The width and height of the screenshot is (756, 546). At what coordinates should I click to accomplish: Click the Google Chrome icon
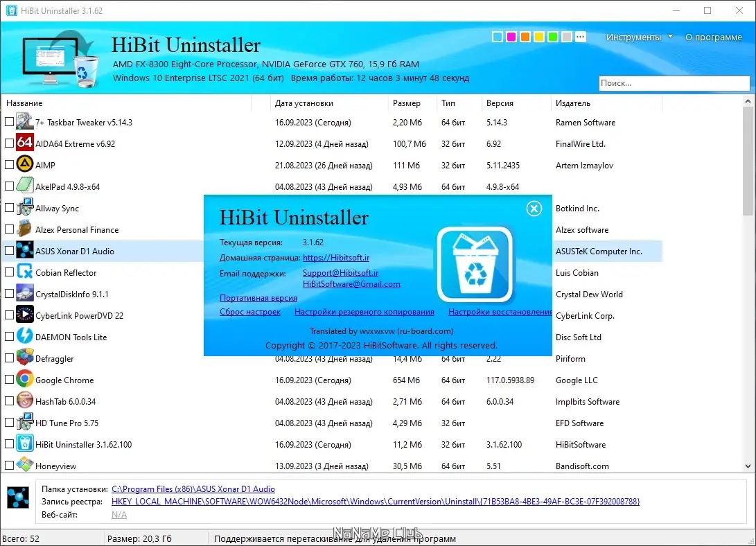point(24,380)
